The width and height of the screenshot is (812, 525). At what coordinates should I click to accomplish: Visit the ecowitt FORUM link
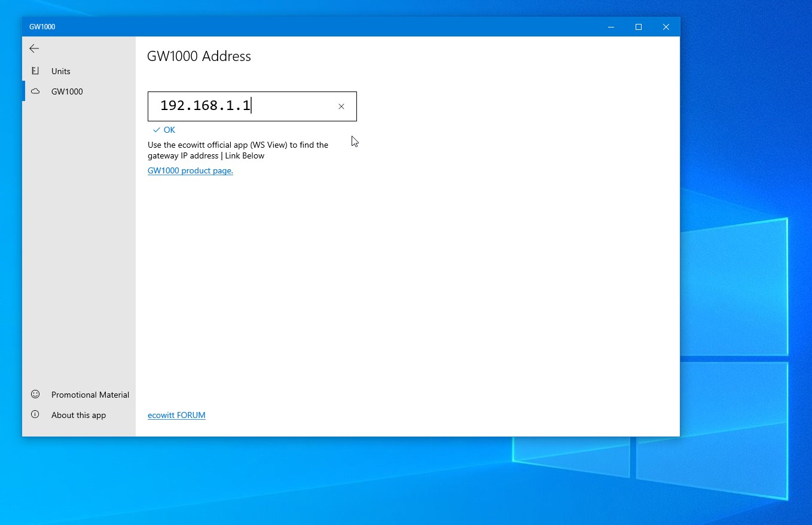coord(176,415)
